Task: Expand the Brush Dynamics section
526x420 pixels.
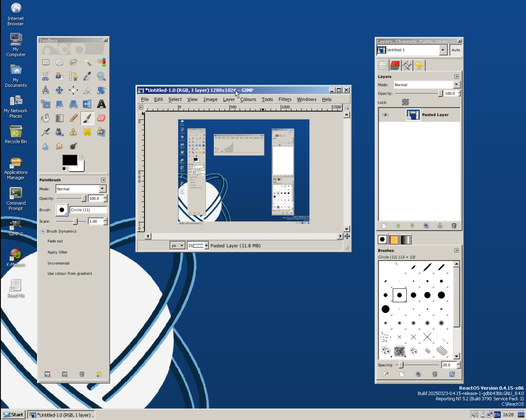Action: pos(43,231)
